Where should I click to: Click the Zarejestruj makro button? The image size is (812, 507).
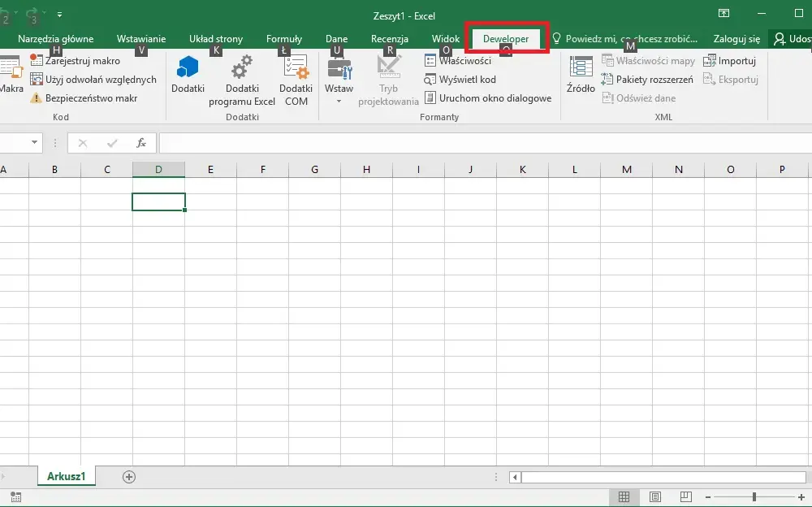coord(75,61)
